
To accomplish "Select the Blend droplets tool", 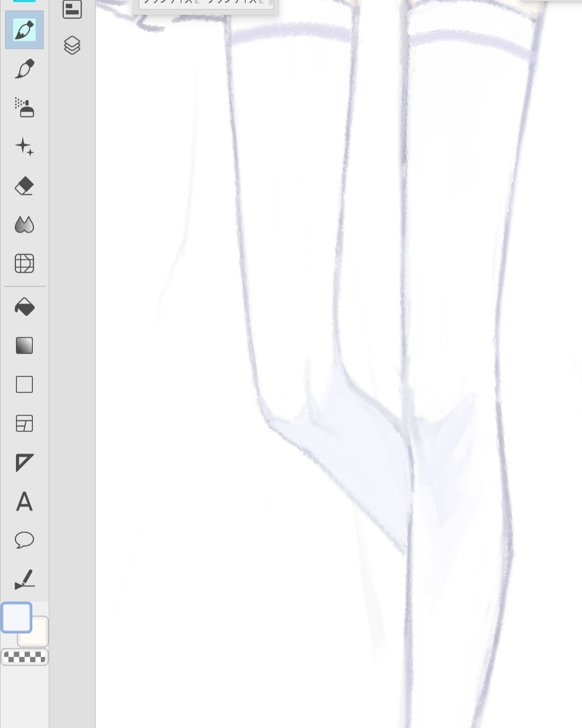I will 24,225.
